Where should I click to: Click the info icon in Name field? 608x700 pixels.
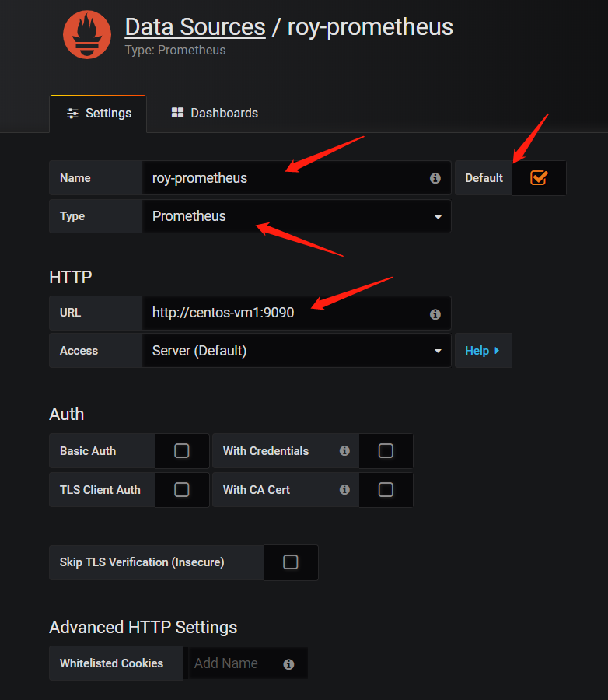click(x=435, y=178)
